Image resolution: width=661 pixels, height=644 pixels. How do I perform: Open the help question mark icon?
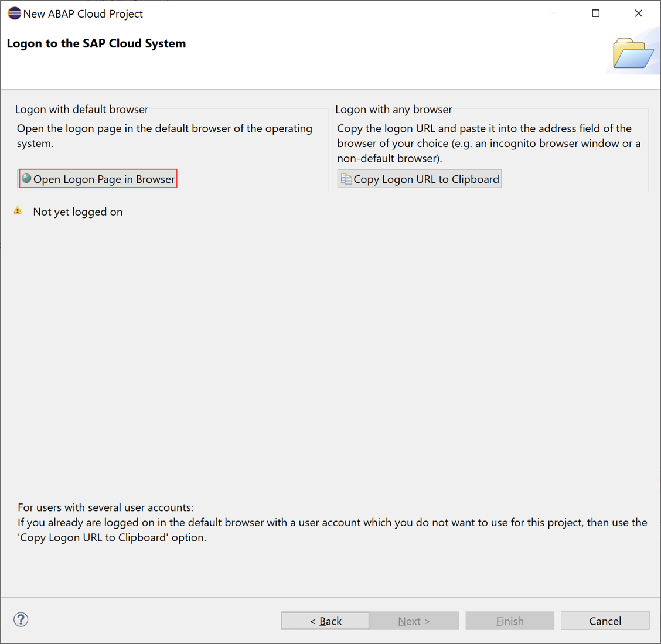click(21, 619)
